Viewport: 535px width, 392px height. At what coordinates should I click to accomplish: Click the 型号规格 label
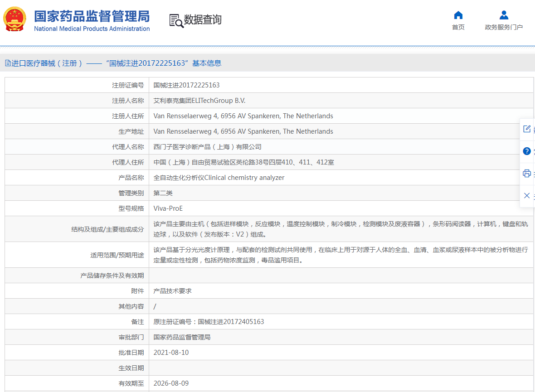click(131, 208)
